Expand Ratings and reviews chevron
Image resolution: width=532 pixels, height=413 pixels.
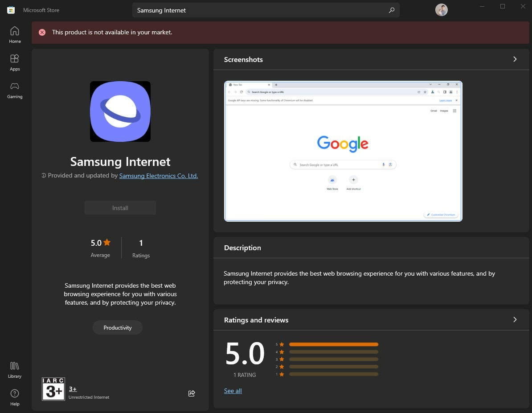point(515,320)
